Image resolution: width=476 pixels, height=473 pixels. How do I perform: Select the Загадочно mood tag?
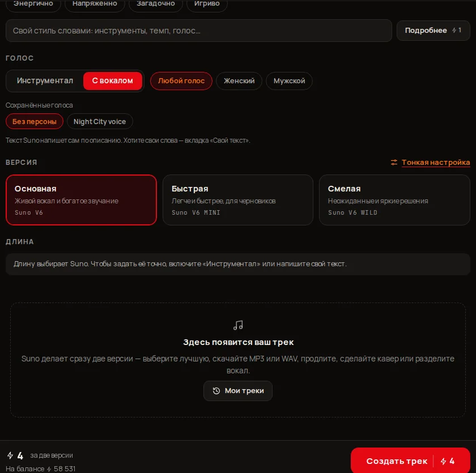(156, 4)
